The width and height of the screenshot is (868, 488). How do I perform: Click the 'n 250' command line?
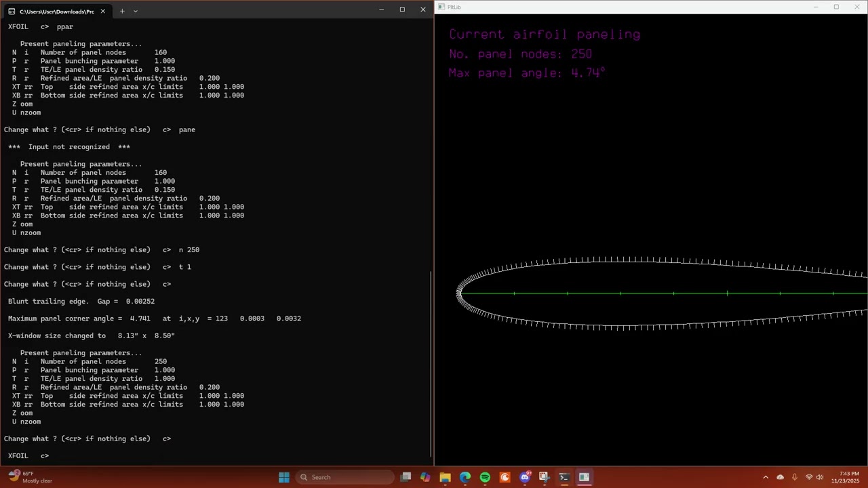pyautogui.click(x=102, y=250)
